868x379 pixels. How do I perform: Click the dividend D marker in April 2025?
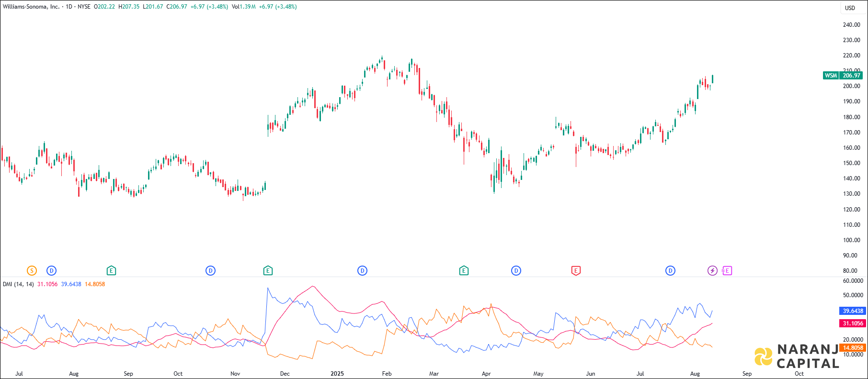pos(516,271)
